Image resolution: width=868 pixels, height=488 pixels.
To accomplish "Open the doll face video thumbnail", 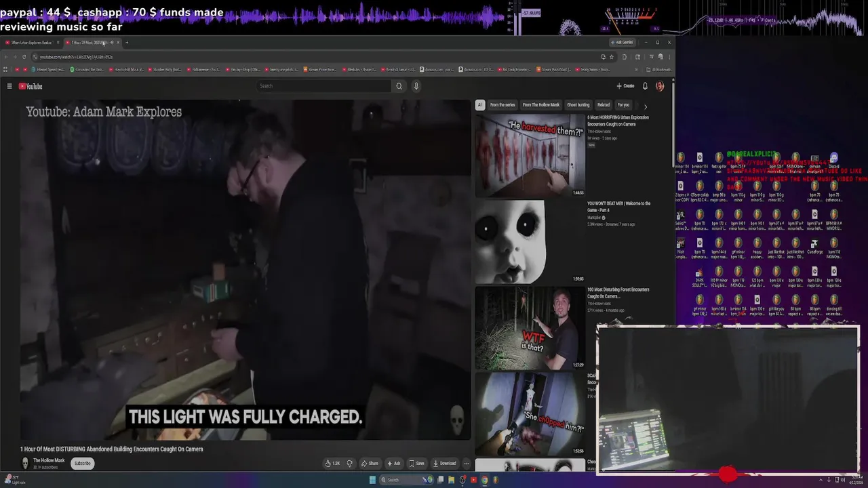I will pyautogui.click(x=530, y=241).
